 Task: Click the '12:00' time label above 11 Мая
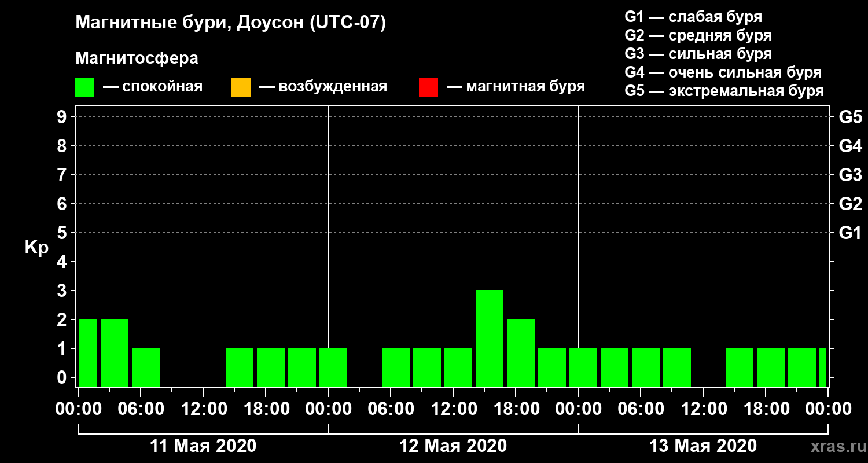pyautogui.click(x=203, y=409)
